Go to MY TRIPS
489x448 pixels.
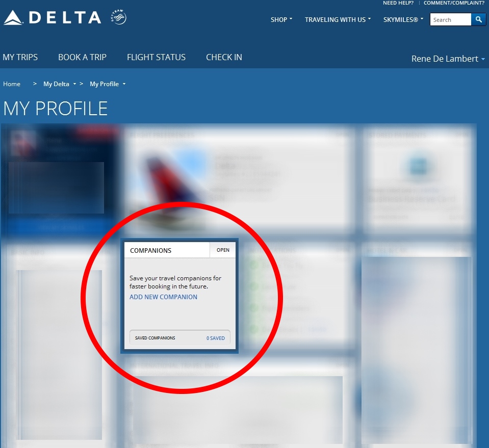(x=20, y=57)
